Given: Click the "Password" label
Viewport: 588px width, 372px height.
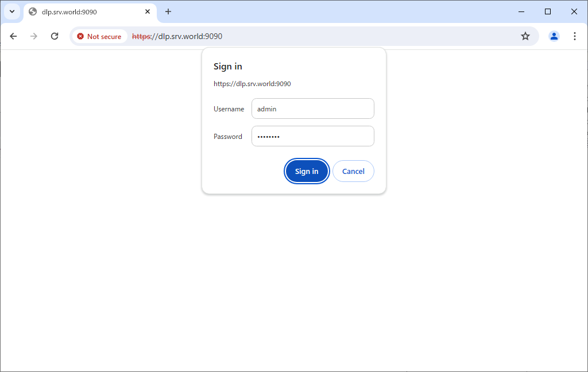Looking at the screenshot, I should (x=227, y=137).
